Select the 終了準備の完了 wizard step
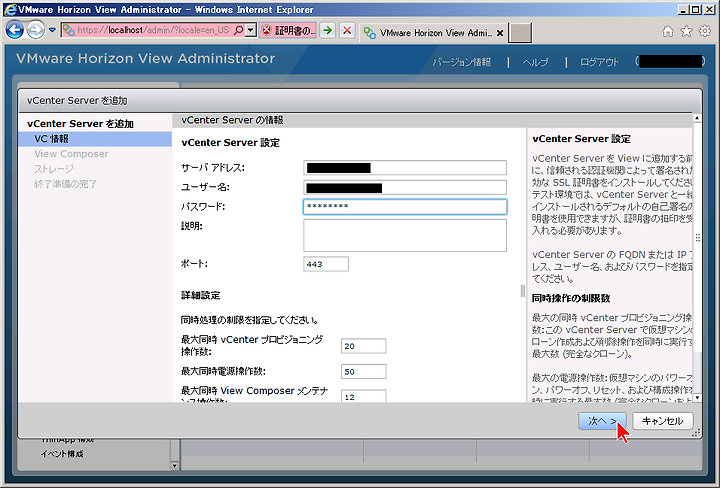Image resolution: width=720 pixels, height=488 pixels. coord(65,184)
